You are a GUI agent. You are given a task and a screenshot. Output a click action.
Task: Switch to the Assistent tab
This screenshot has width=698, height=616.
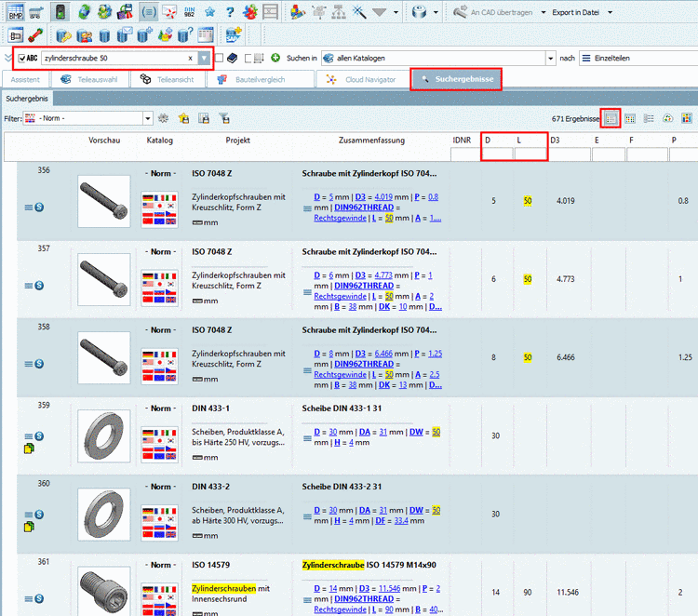pyautogui.click(x=25, y=80)
